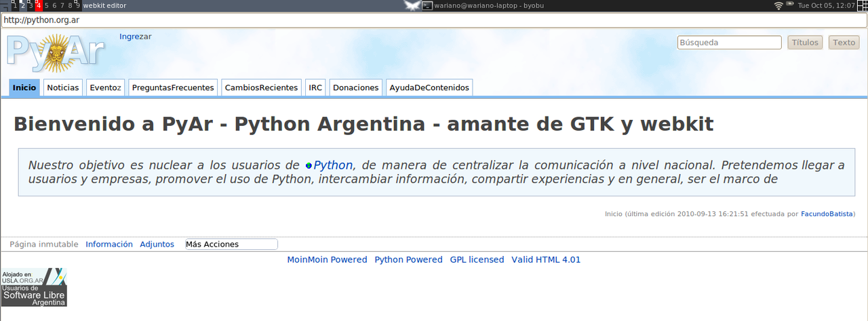Follow the Python link in the intro text
The height and width of the screenshot is (321, 868).
(333, 165)
